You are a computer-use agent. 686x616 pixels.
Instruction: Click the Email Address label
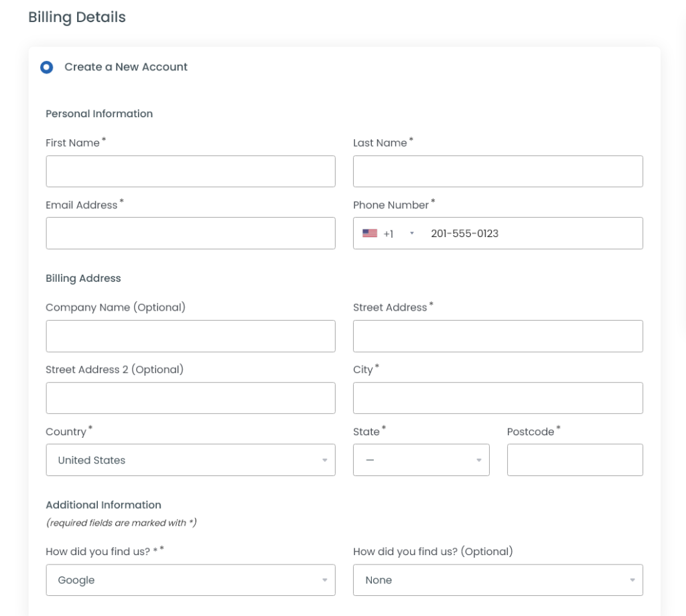[81, 205]
